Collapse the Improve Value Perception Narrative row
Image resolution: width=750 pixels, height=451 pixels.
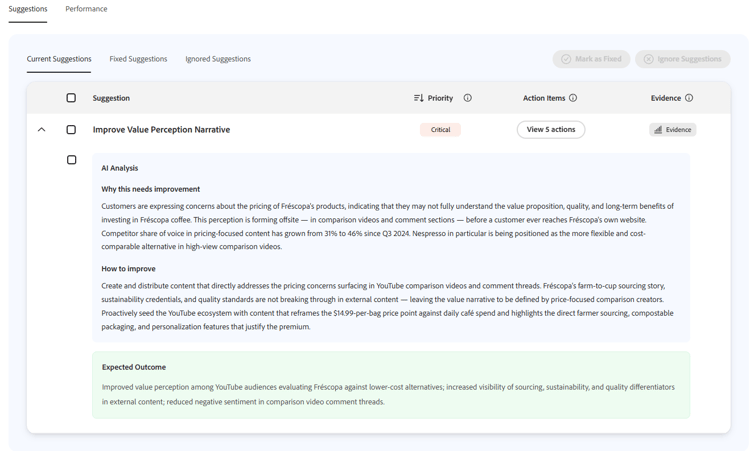coord(42,130)
